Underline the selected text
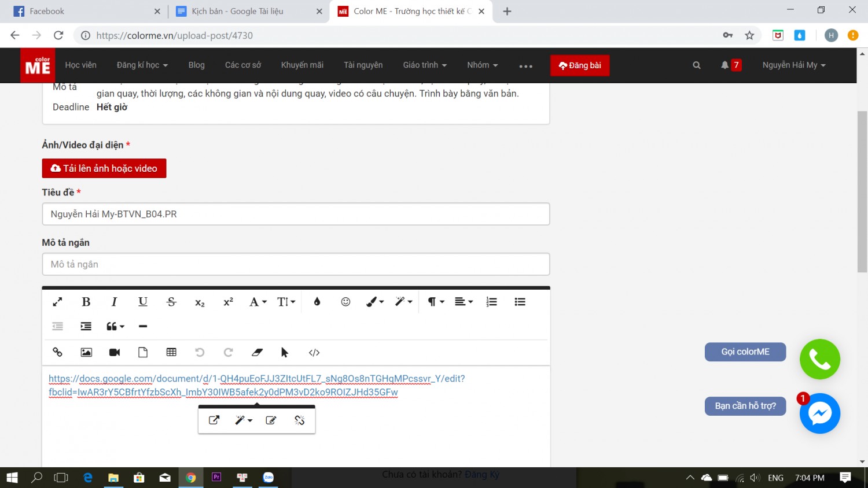The width and height of the screenshot is (868, 488). (143, 302)
